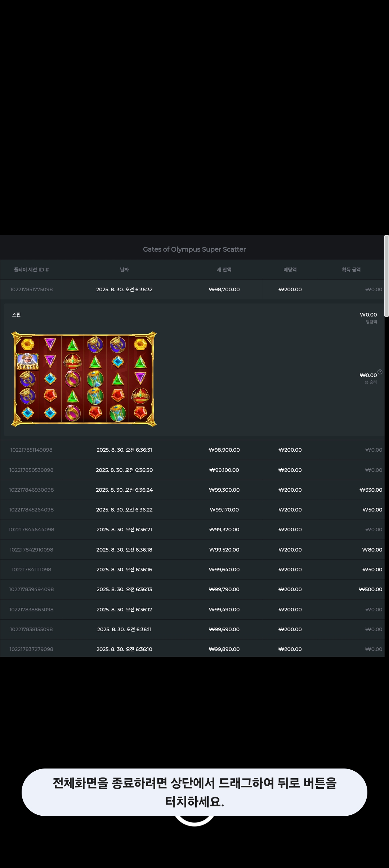Image resolution: width=389 pixels, height=868 pixels.
Task: Click date 2025. 8. 30. 오전 6:36:10
Action: click(x=124, y=649)
